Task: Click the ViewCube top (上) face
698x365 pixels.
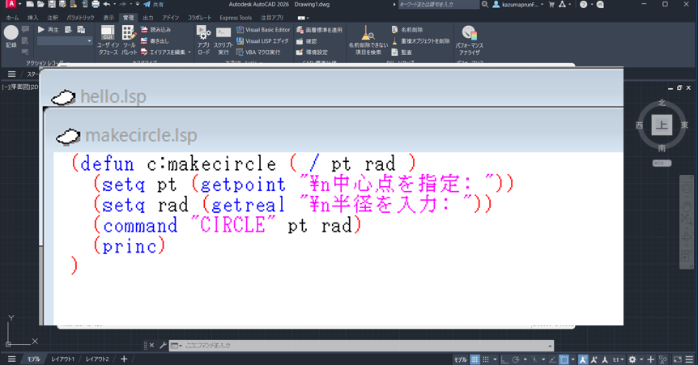Action: tap(661, 125)
